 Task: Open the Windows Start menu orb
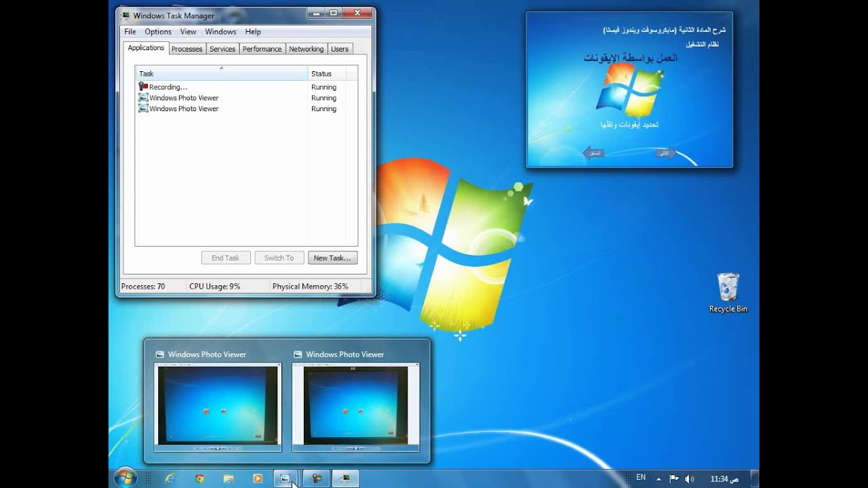[x=125, y=478]
